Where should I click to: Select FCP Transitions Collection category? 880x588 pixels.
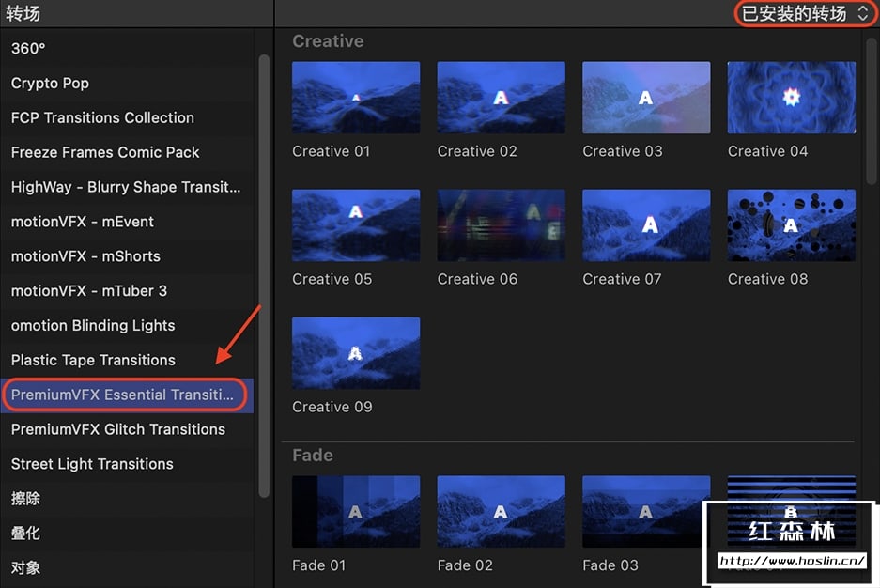tap(127, 117)
